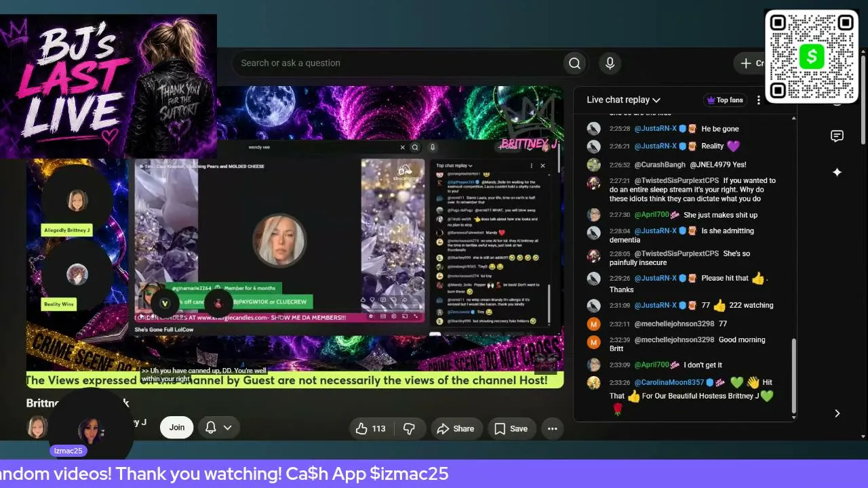868x488 pixels.
Task: Open the embedded Top chat replay options menu
Action: tap(531, 165)
